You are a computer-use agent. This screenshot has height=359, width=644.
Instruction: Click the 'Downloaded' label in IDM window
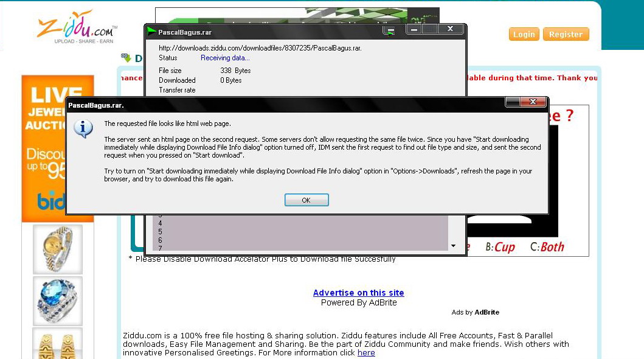(x=177, y=80)
